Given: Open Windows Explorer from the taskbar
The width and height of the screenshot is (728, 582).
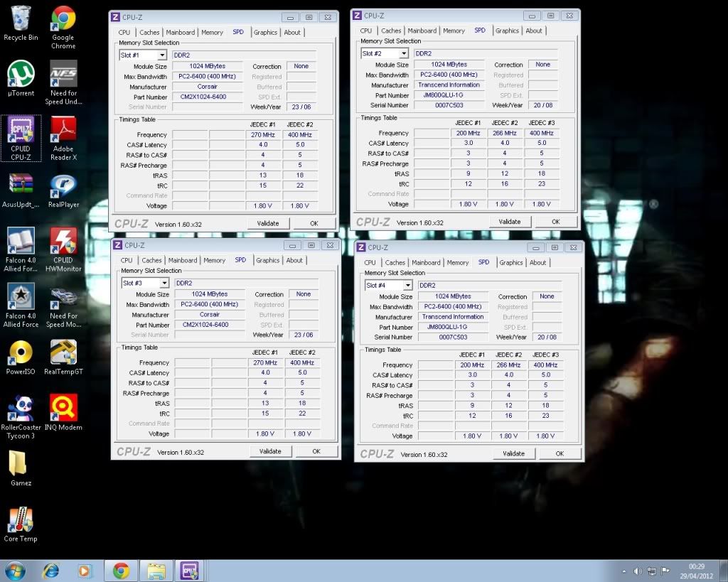Looking at the screenshot, I should click(156, 571).
